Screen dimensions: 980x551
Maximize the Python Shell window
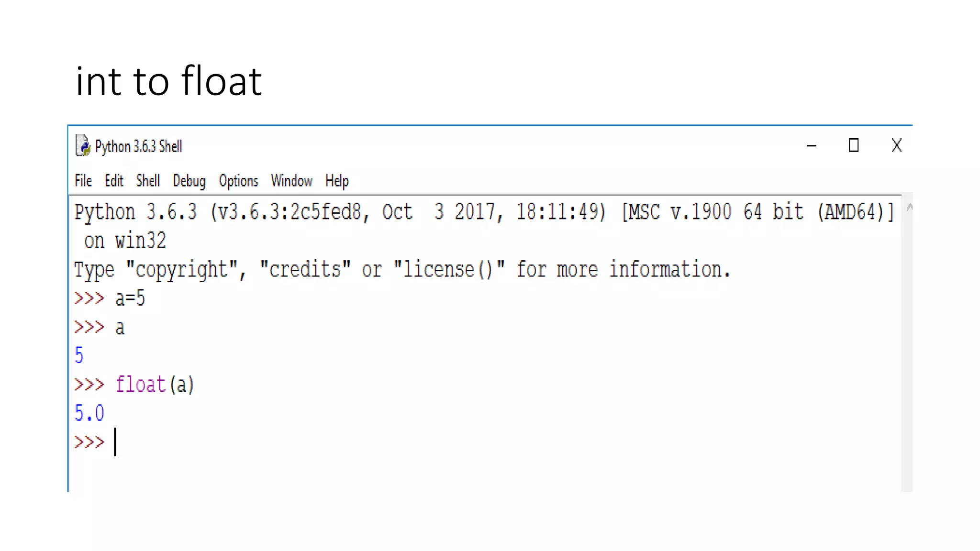click(x=854, y=145)
